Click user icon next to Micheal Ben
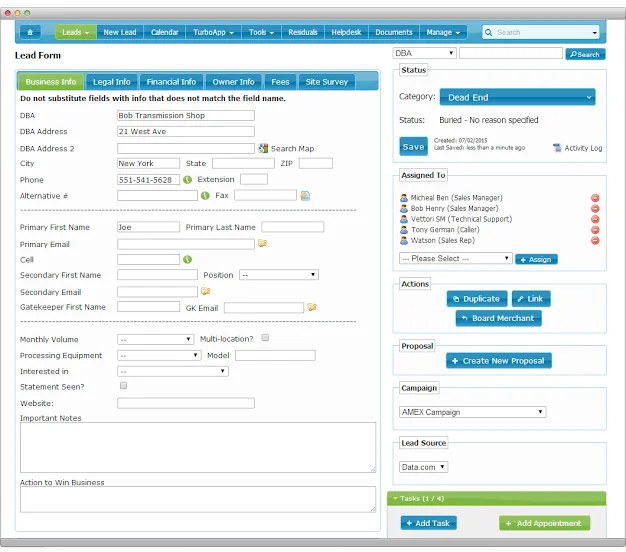This screenshot has height=552, width=626. pyautogui.click(x=404, y=198)
